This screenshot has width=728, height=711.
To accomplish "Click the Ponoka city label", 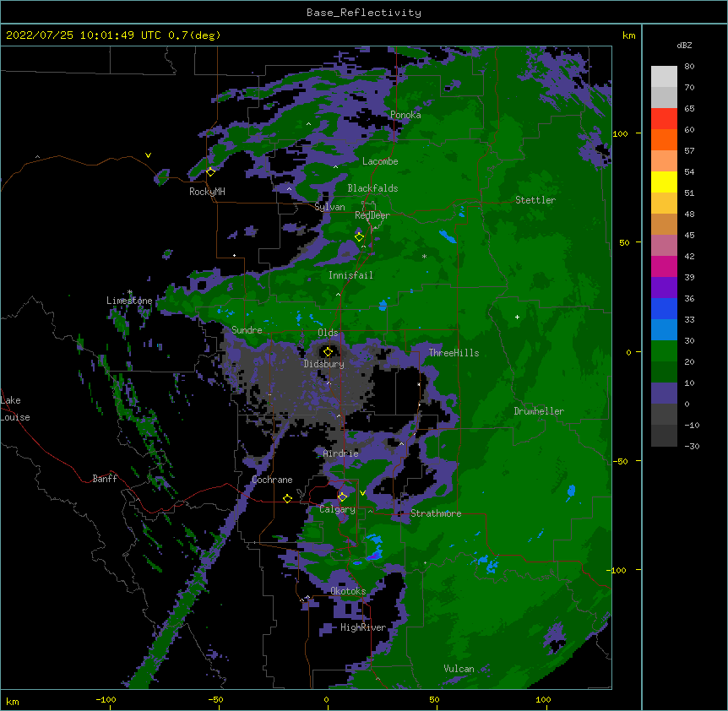I will pos(405,115).
